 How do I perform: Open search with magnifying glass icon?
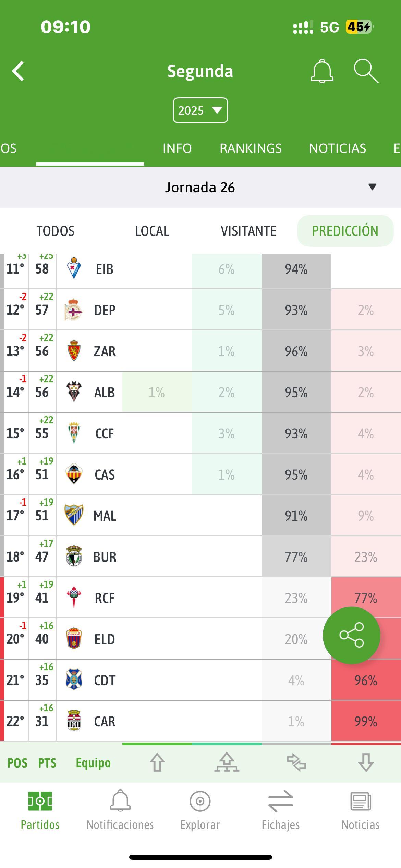pyautogui.click(x=366, y=71)
